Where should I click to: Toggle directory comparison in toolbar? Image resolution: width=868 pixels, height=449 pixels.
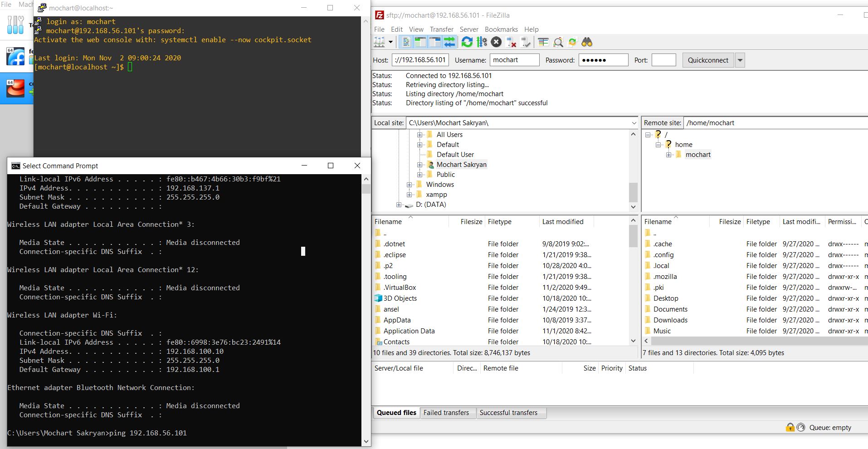(x=558, y=42)
